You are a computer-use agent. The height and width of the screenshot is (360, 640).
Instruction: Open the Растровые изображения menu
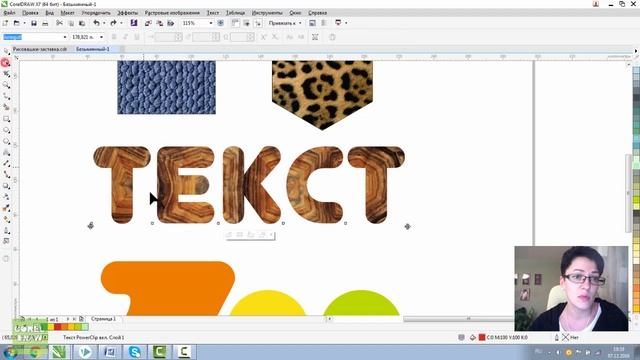[x=172, y=13]
